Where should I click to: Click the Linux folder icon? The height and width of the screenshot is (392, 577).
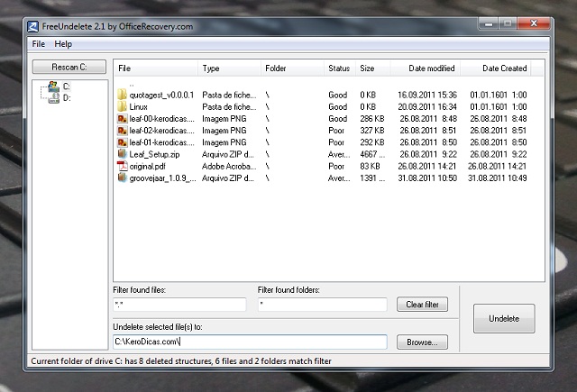point(123,106)
